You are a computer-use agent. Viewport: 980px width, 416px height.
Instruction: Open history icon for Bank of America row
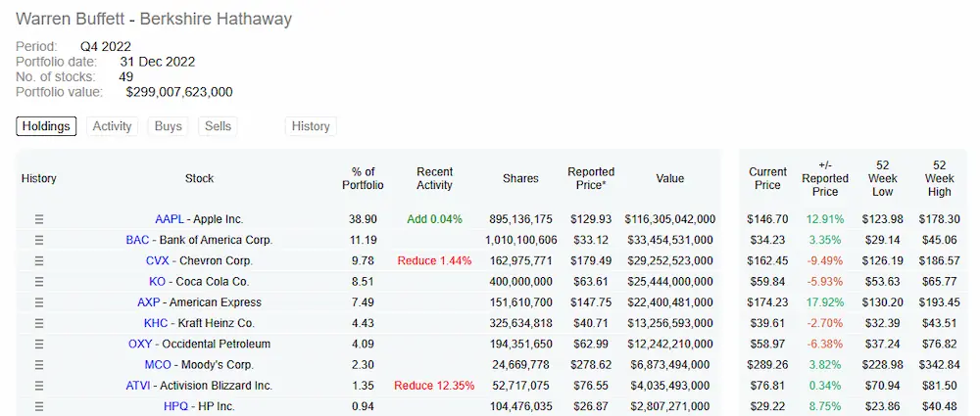pos(39,240)
